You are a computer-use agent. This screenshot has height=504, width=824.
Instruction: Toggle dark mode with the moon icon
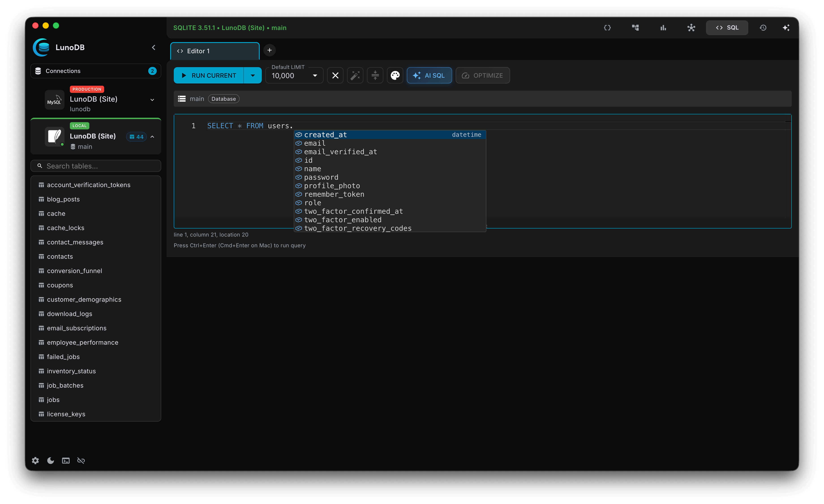[x=50, y=460]
